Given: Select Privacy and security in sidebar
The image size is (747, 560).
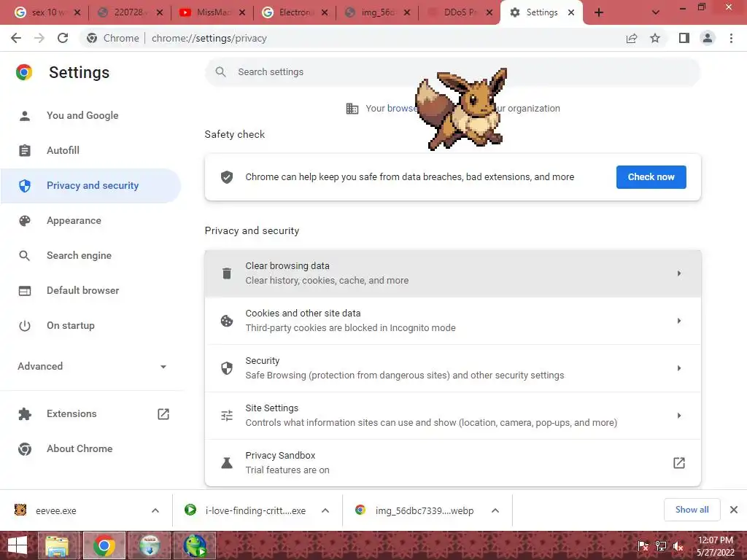Looking at the screenshot, I should tap(90, 186).
